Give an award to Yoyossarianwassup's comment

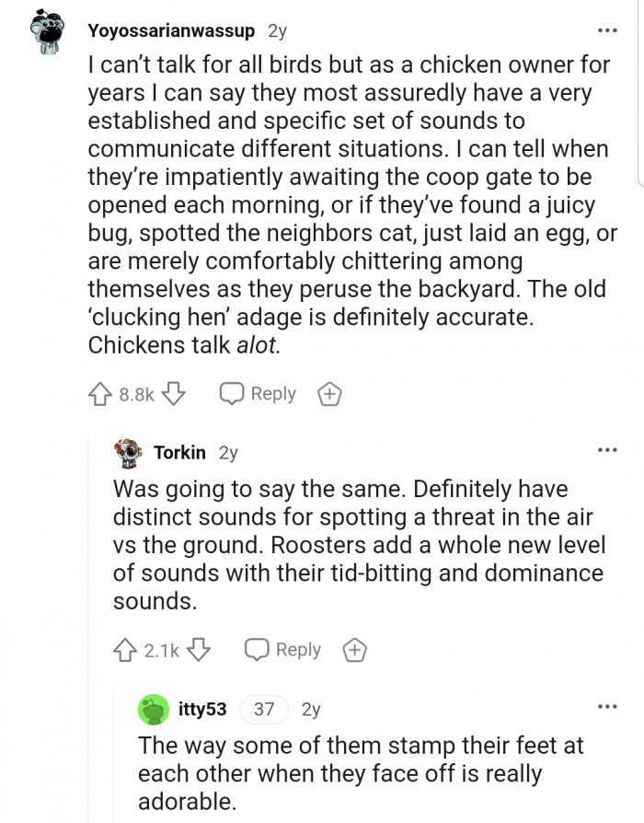click(x=328, y=393)
